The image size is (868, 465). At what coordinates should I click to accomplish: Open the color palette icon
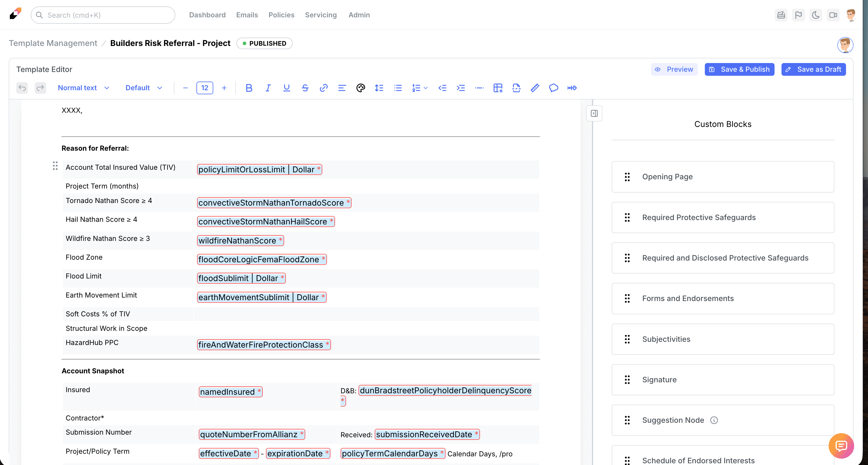tap(361, 88)
